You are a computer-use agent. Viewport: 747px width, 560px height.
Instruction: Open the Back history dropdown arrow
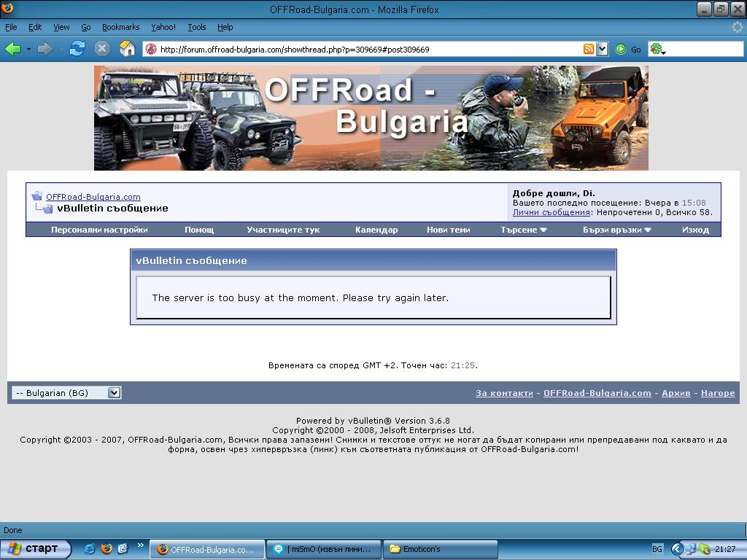click(x=28, y=49)
